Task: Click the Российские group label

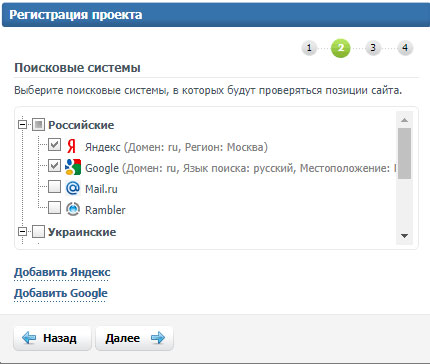Action: pos(81,125)
